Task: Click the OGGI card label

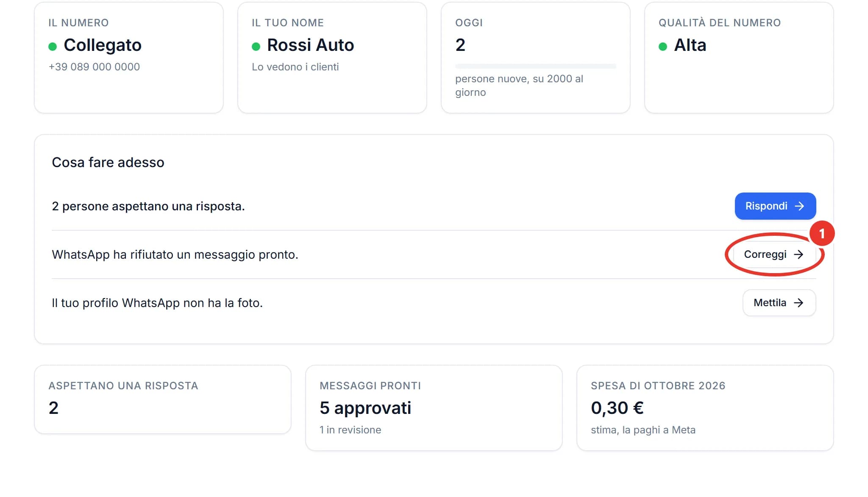Action: point(469,23)
